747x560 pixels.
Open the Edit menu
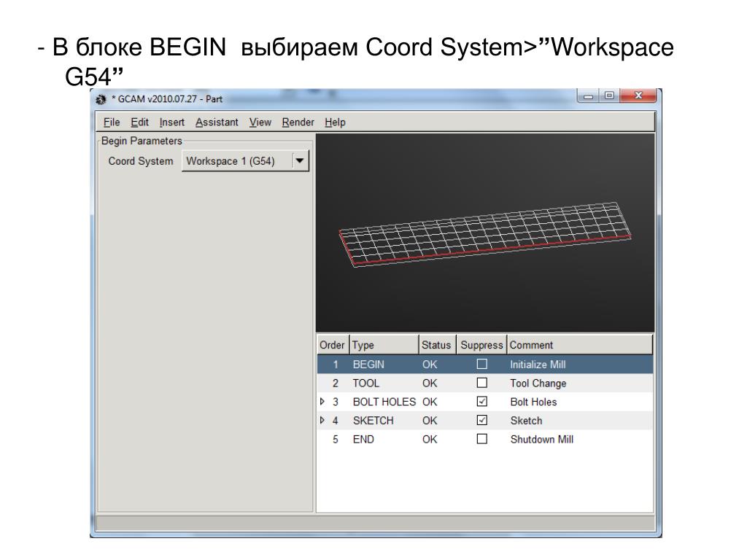click(139, 122)
